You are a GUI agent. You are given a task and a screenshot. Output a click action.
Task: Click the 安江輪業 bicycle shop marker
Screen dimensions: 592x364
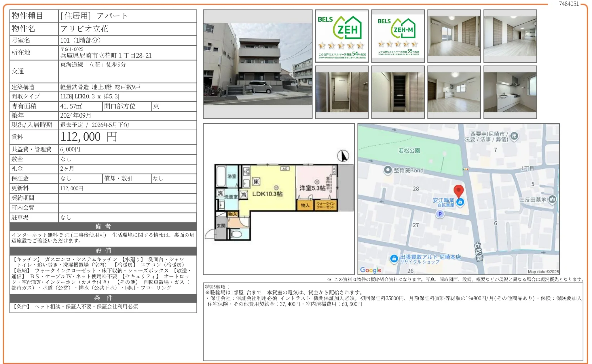[460, 202]
